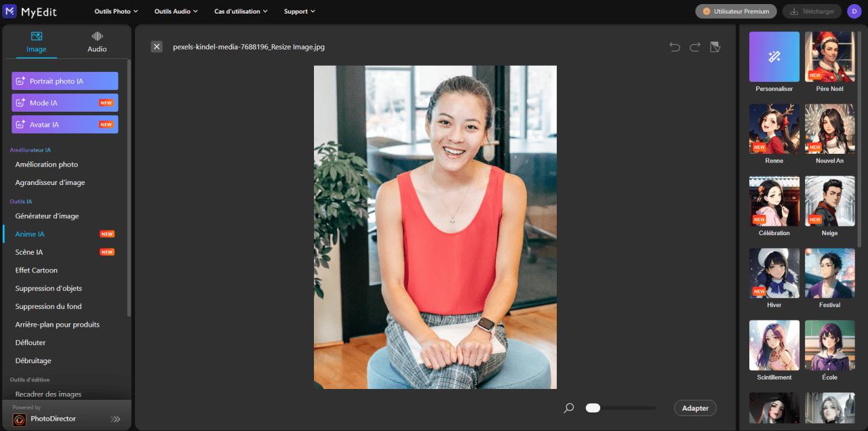Image resolution: width=868 pixels, height=431 pixels.
Task: Choose the Scintillement style thumbnail
Action: click(774, 346)
